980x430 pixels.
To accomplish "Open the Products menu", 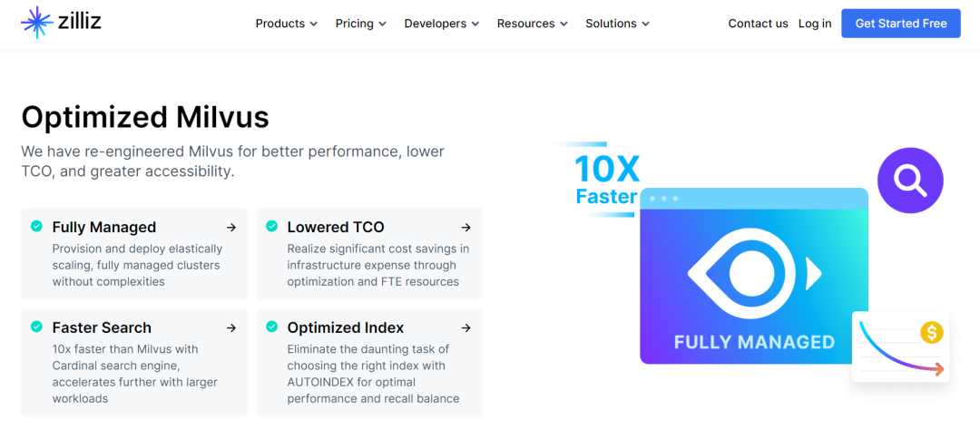I will tap(287, 24).
